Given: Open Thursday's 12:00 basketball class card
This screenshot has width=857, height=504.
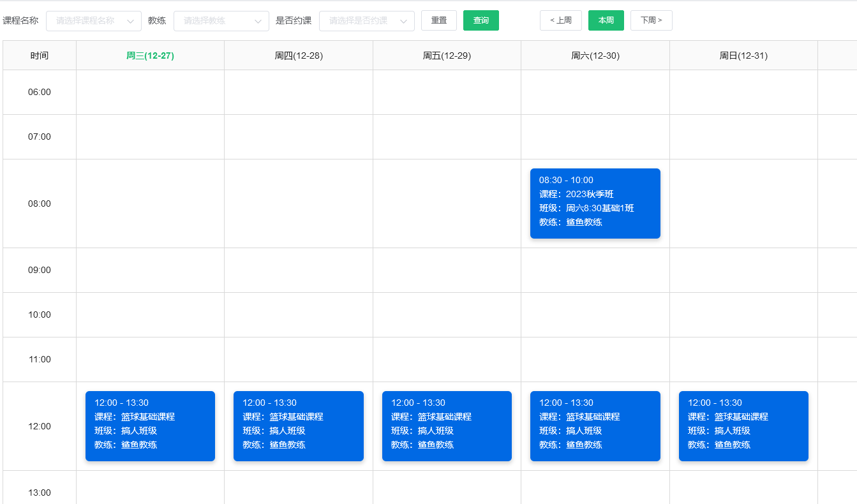Looking at the screenshot, I should (x=298, y=426).
